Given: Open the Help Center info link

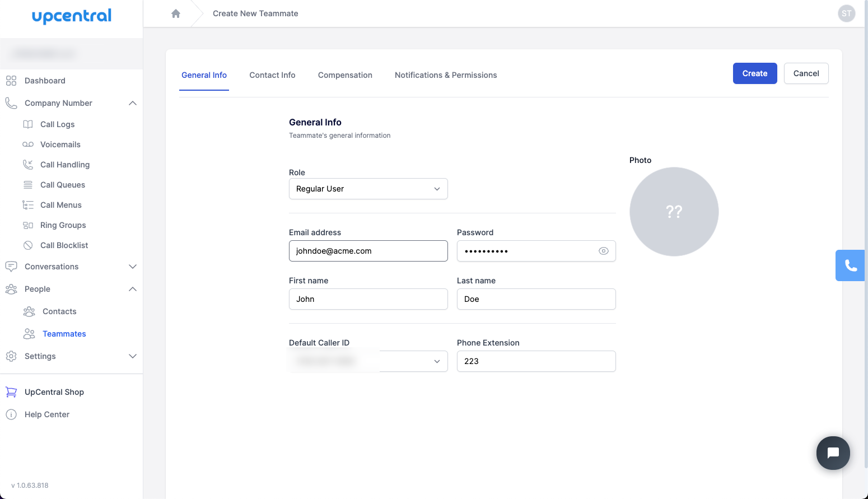Looking at the screenshot, I should 46,414.
